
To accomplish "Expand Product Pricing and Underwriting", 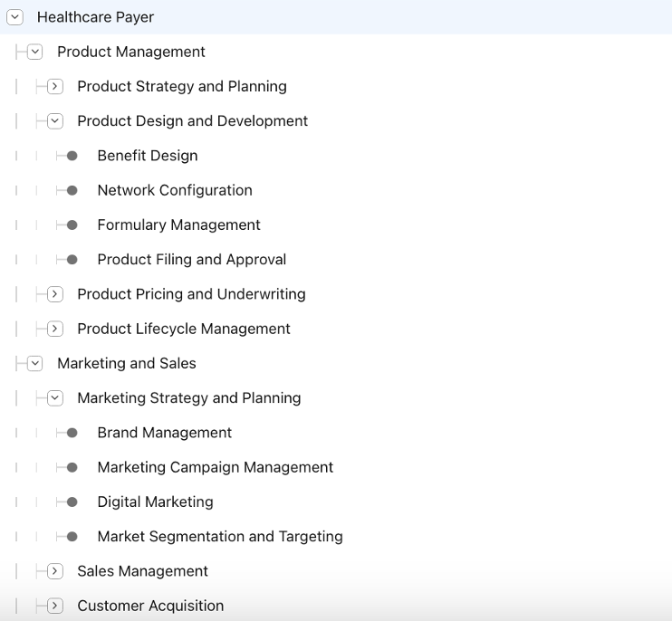I will pyautogui.click(x=55, y=294).
